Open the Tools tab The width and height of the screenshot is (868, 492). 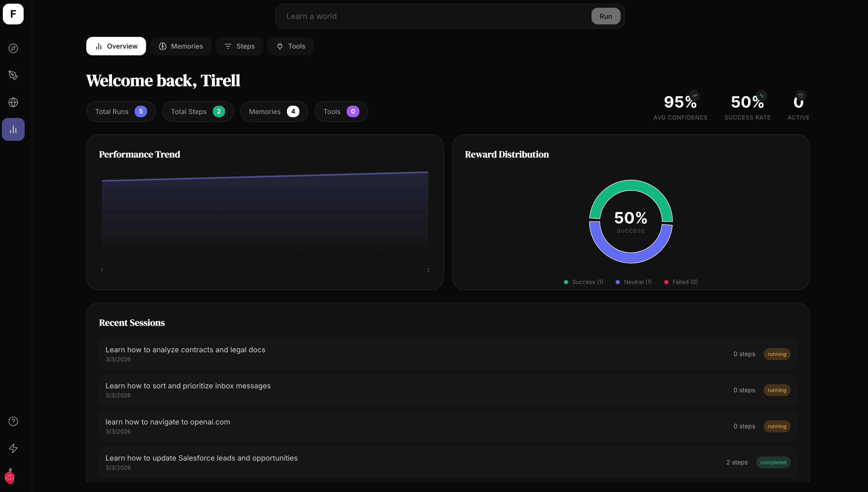coord(290,46)
